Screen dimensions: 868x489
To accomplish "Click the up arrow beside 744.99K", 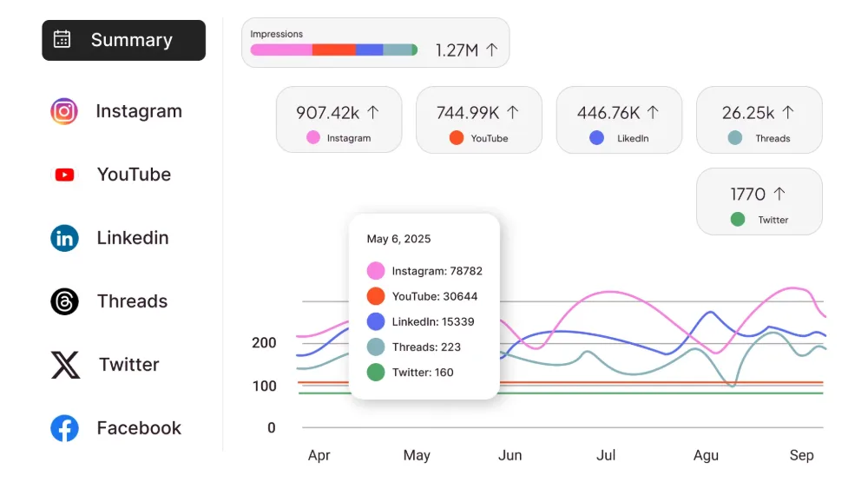I will (x=513, y=112).
